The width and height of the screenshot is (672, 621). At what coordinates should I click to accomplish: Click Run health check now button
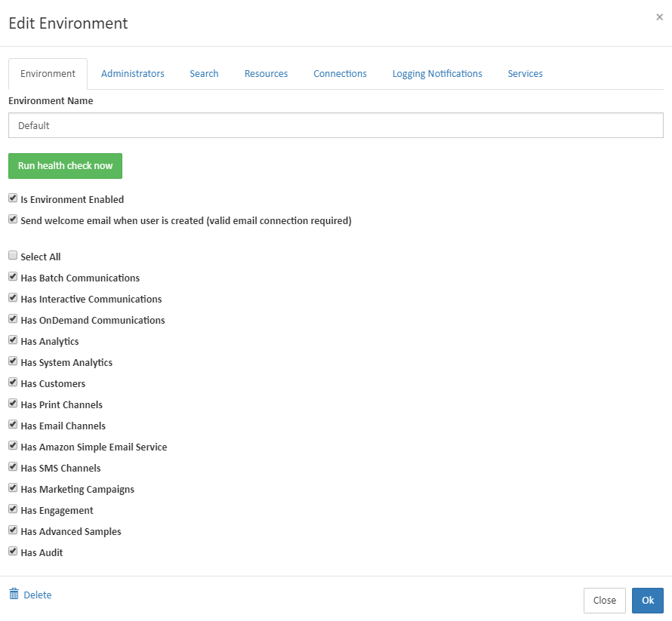coord(65,166)
